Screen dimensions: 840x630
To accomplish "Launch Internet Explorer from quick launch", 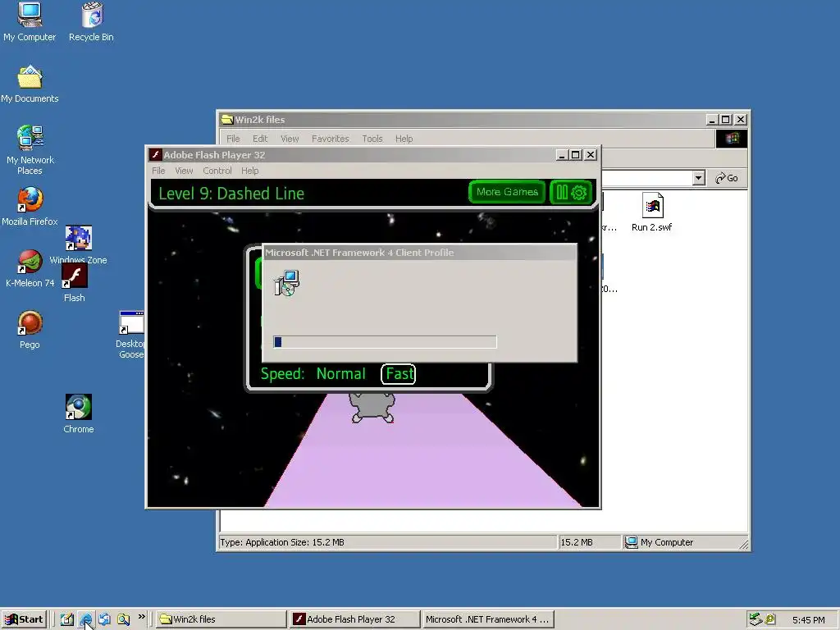I will tap(85, 619).
